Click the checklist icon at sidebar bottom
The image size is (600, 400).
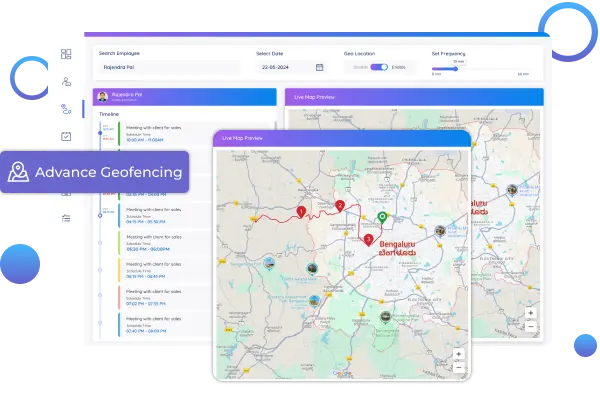tap(66, 217)
